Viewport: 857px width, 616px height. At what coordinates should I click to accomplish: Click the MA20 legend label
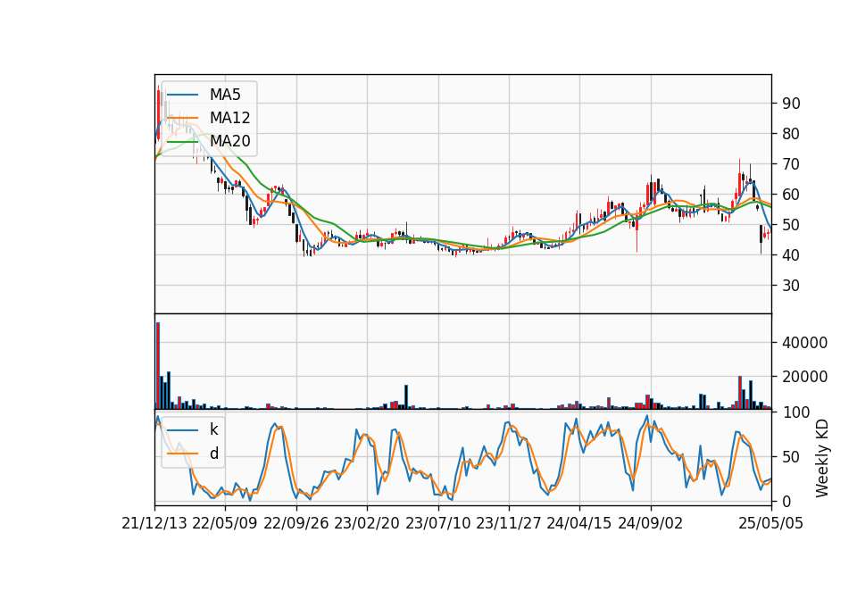[x=229, y=141]
